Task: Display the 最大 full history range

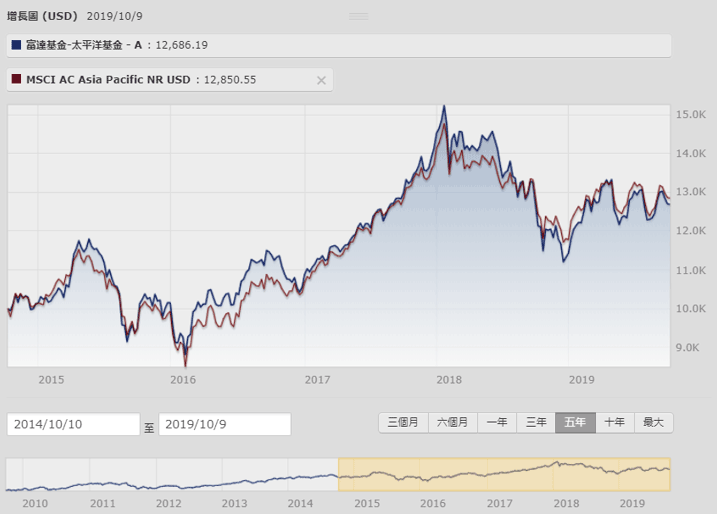Action: click(x=653, y=423)
